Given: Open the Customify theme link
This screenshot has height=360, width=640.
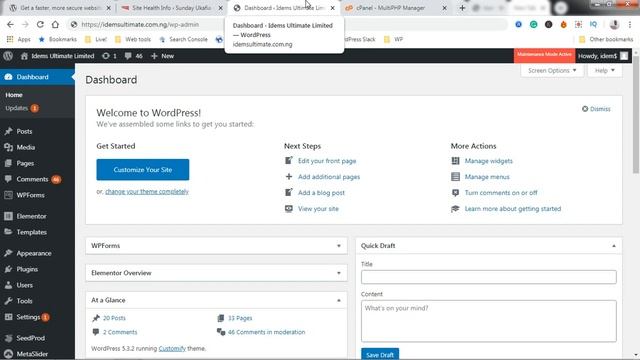Looking at the screenshot, I should pos(172,349).
